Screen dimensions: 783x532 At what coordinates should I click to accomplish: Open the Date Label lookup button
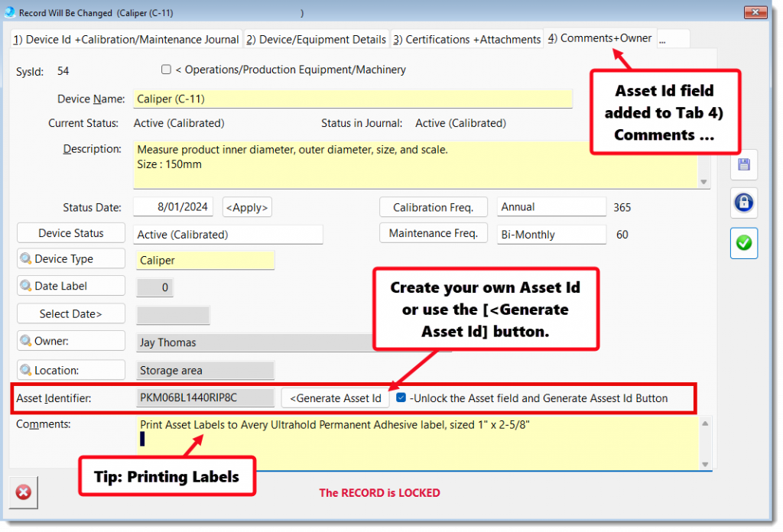pos(71,286)
